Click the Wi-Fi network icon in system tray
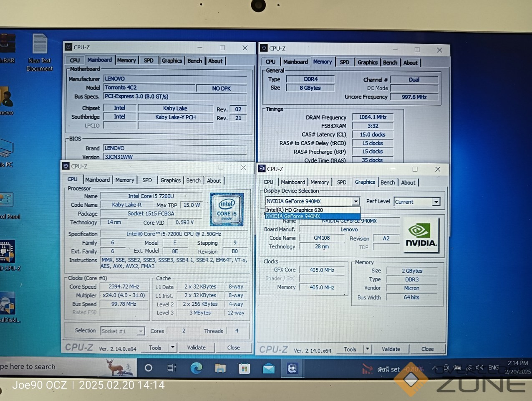Viewport: 532px width, 401px height. (469, 368)
